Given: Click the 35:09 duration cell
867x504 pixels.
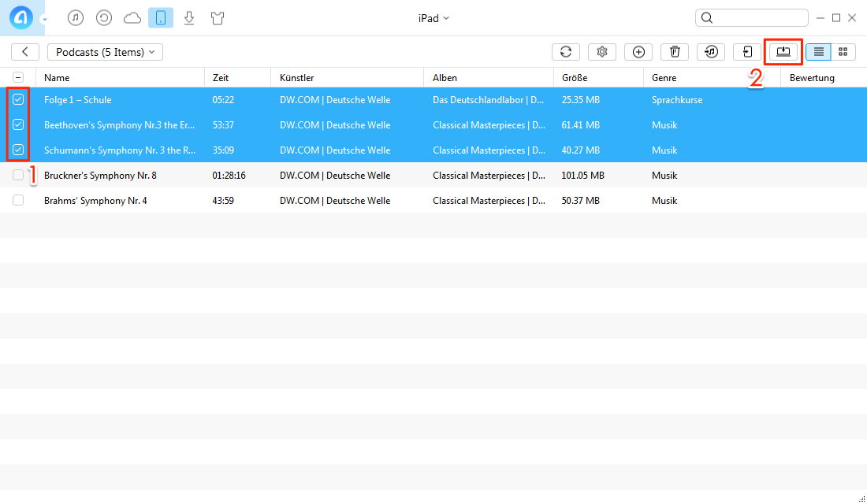Looking at the screenshot, I should tap(223, 150).
